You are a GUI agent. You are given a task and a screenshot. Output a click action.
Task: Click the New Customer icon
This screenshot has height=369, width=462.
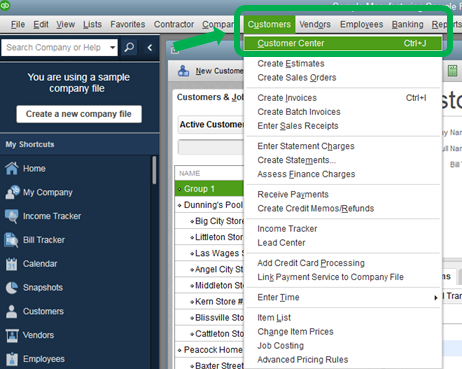183,71
